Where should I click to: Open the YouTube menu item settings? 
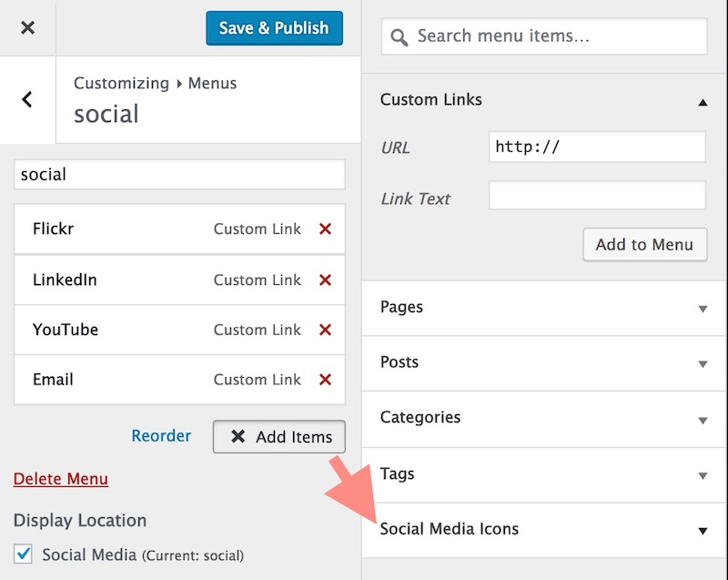coord(179,330)
